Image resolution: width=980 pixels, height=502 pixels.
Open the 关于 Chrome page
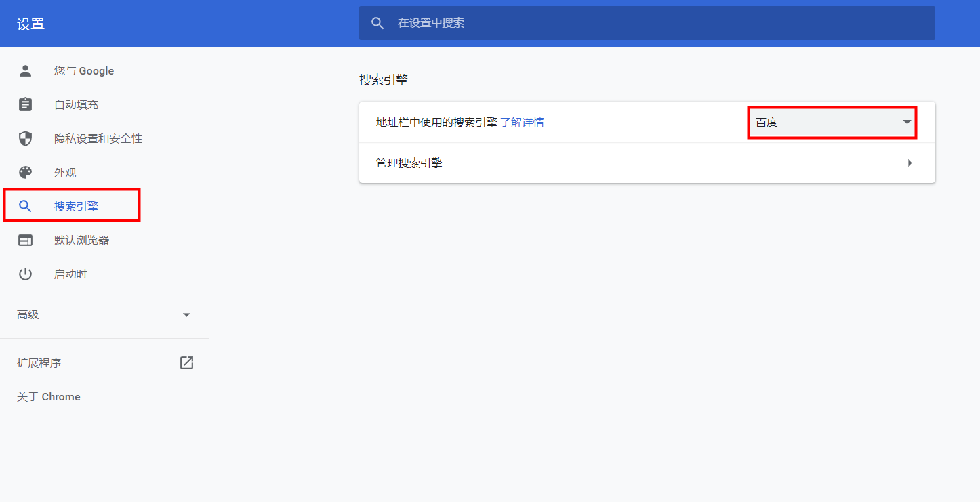click(x=48, y=396)
